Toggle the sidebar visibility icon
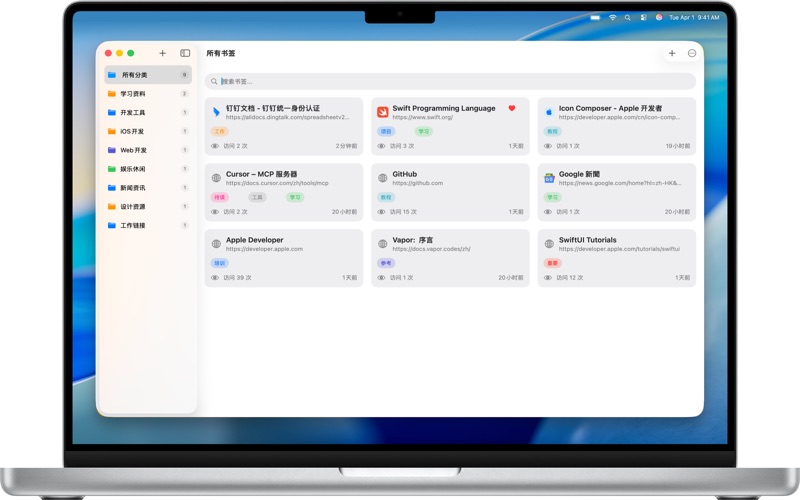Image resolution: width=800 pixels, height=500 pixels. click(185, 53)
